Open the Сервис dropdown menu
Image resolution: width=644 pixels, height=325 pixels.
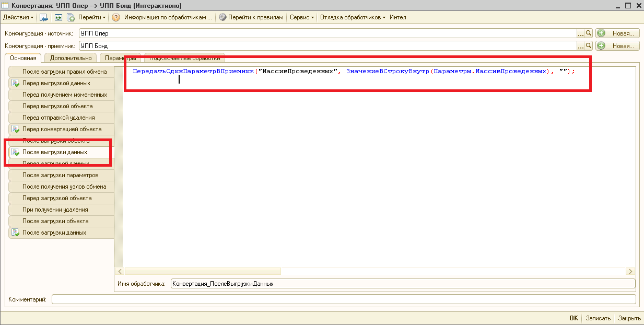302,17
